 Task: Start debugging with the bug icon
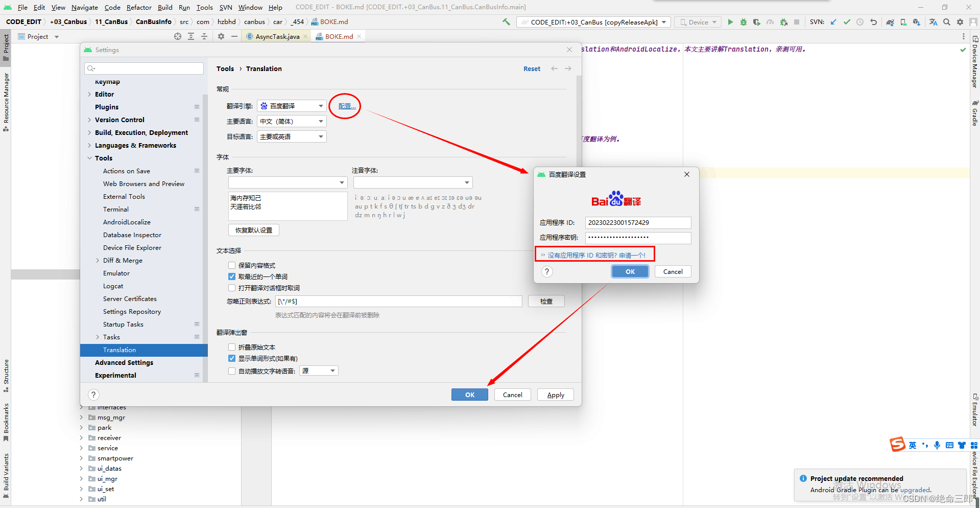coord(744,22)
